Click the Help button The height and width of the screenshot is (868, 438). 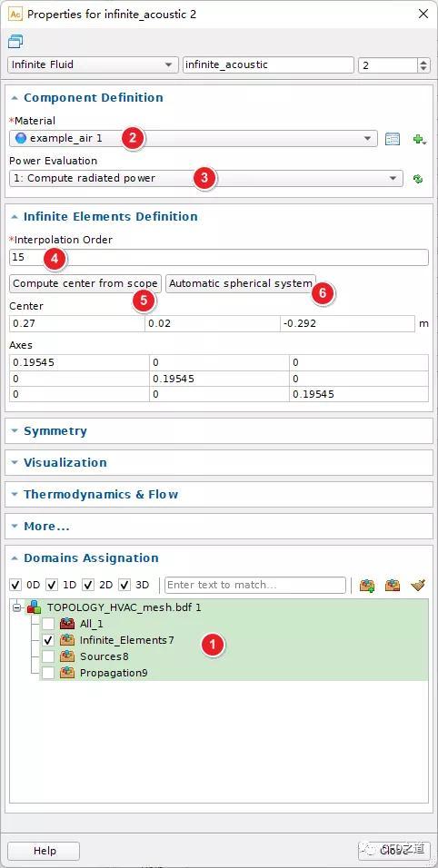coord(44,851)
